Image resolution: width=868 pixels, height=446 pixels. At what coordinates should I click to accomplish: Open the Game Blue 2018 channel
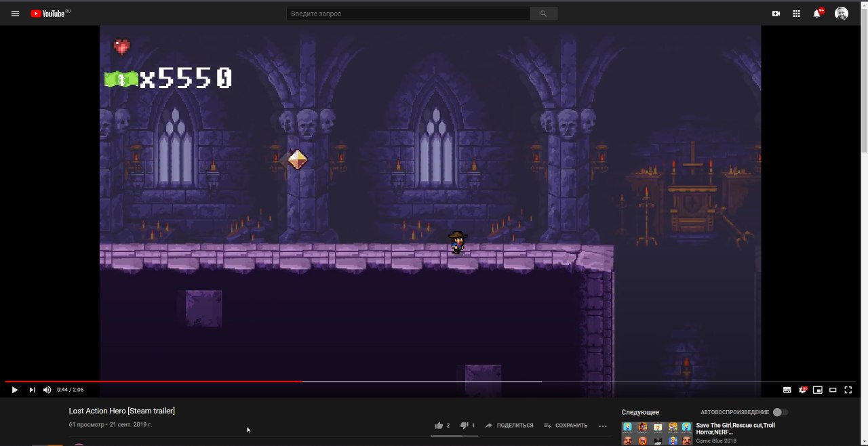click(x=716, y=441)
